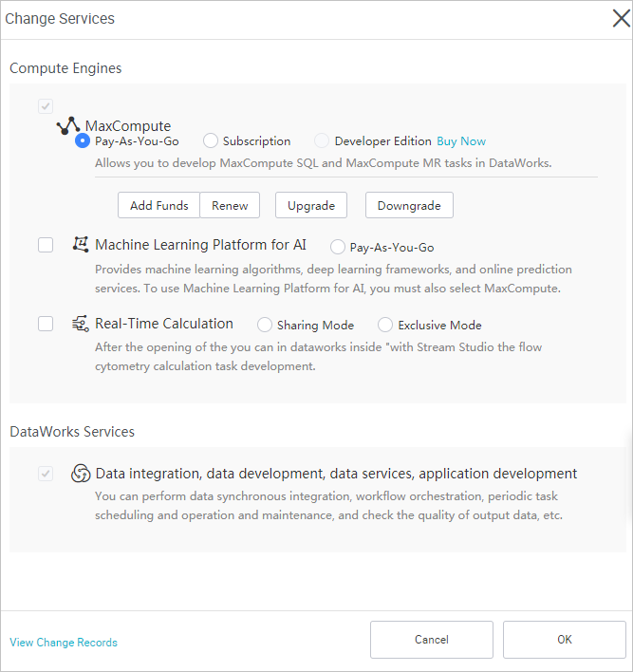Confirm changes with the OK button

(x=565, y=640)
